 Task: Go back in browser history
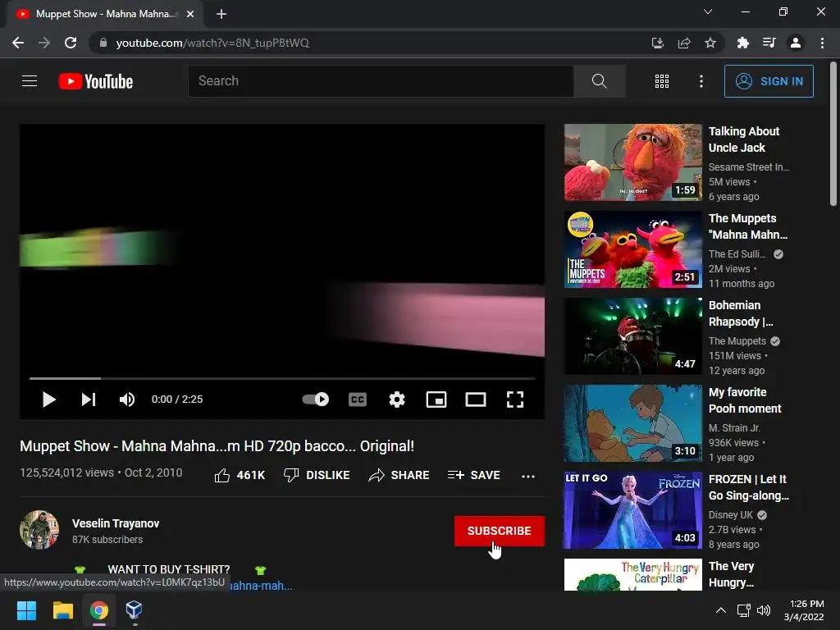pos(18,43)
